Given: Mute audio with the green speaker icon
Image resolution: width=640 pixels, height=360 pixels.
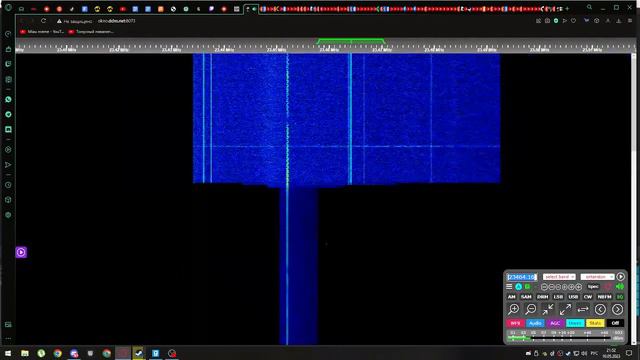Looking at the screenshot, I should 620,287.
